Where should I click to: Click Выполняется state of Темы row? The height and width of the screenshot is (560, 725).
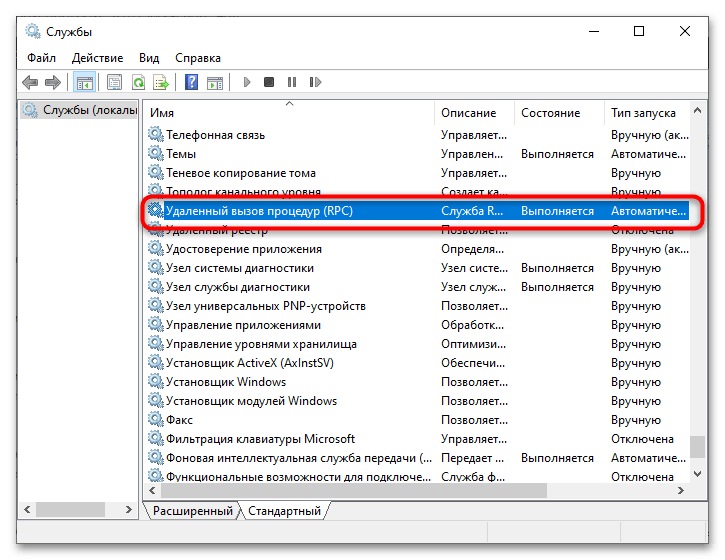[x=557, y=154]
